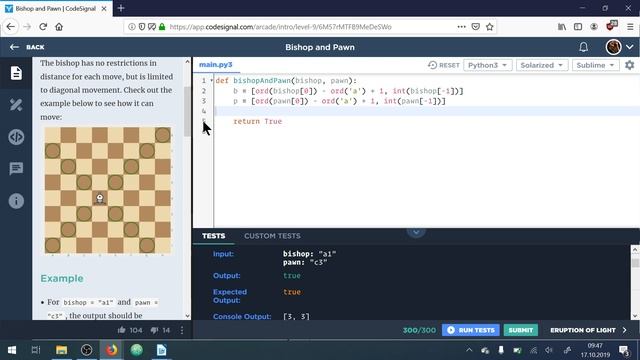The height and width of the screenshot is (360, 640).
Task: Click the Example heading
Action: (x=62, y=278)
